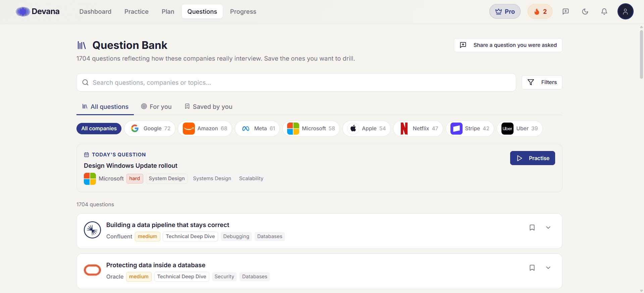
Task: Filter questions by Netflix company chip
Action: coord(418,129)
